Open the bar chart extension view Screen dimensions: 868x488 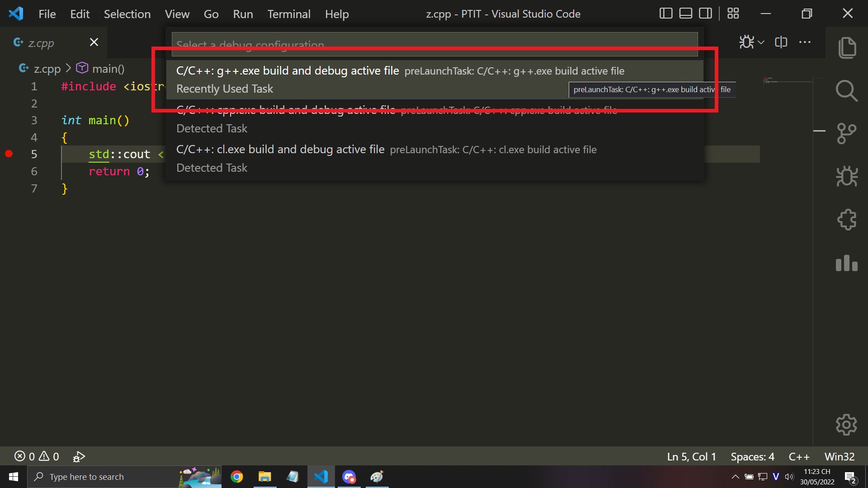coord(847,263)
